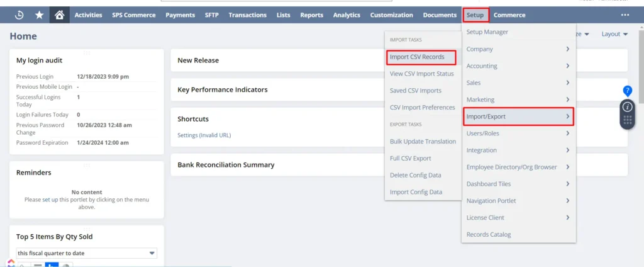Open the Shortcuts star icon
The width and height of the screenshot is (644, 267).
click(40, 15)
